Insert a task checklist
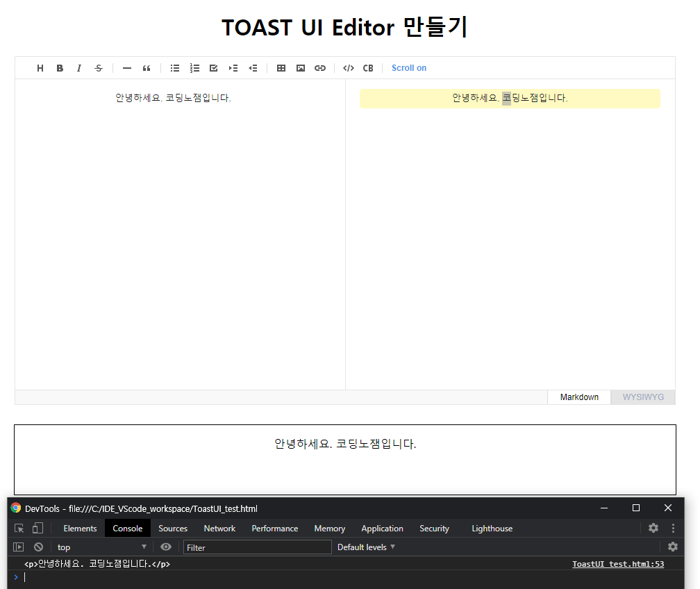700x589 pixels. tap(214, 68)
